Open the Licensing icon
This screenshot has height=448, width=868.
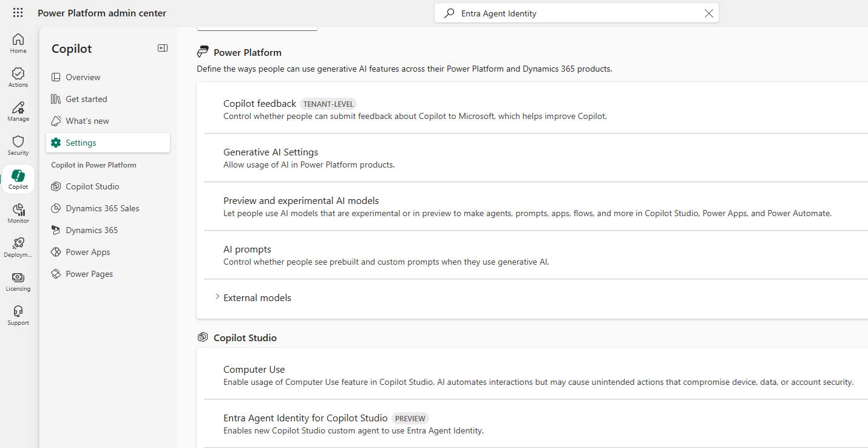click(18, 279)
